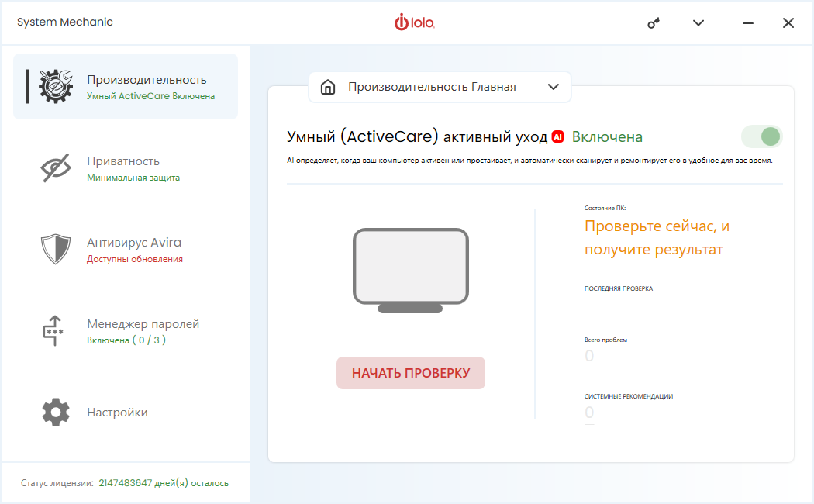Click the Privacy crossed-eye icon

55,168
